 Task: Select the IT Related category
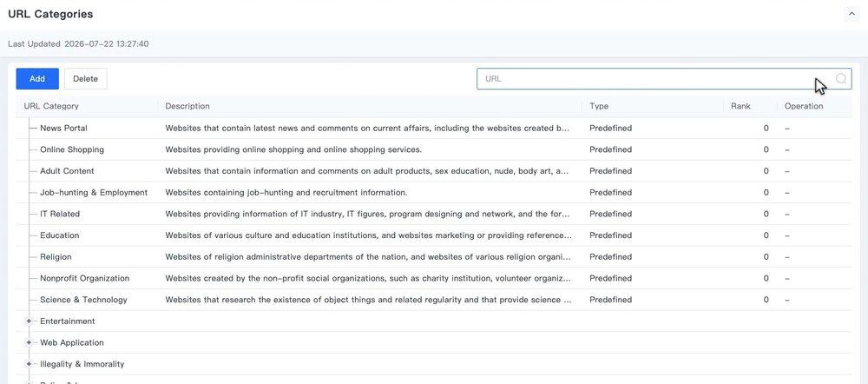(60, 214)
